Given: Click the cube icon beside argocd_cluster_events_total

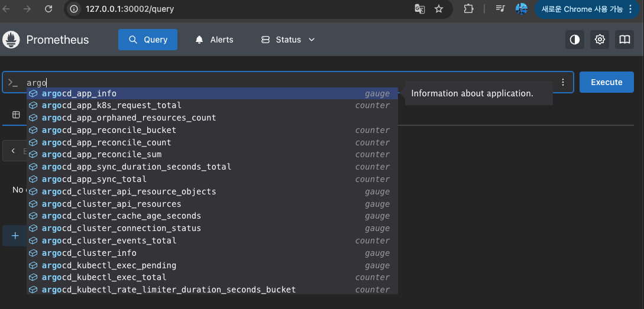Looking at the screenshot, I should (x=33, y=240).
